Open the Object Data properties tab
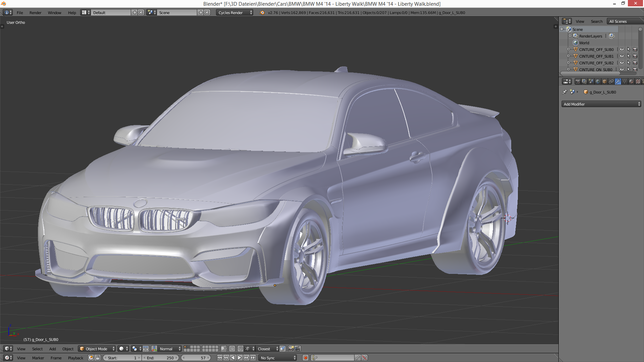The image size is (644, 362). 625,81
